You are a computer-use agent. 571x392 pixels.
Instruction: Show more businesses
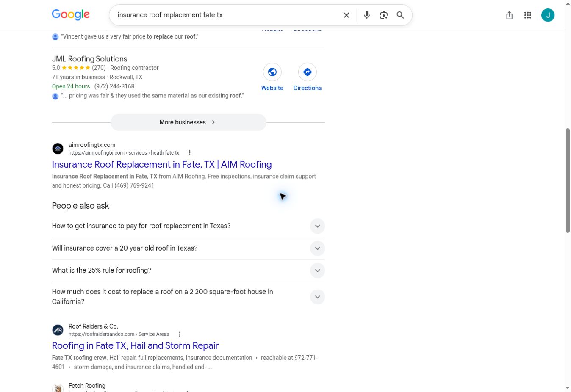click(x=188, y=122)
